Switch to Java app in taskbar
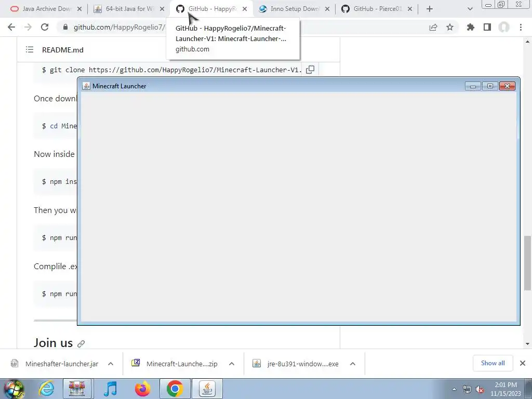532x399 pixels. 207,389
